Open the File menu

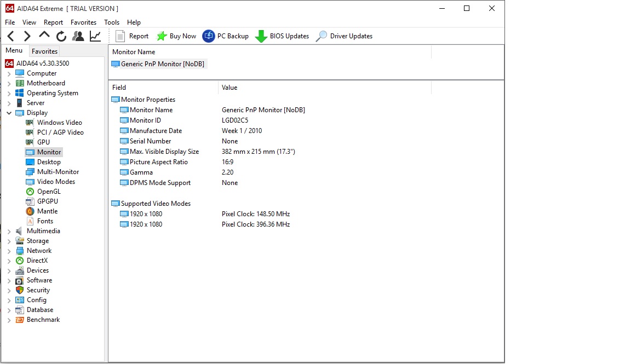click(10, 22)
